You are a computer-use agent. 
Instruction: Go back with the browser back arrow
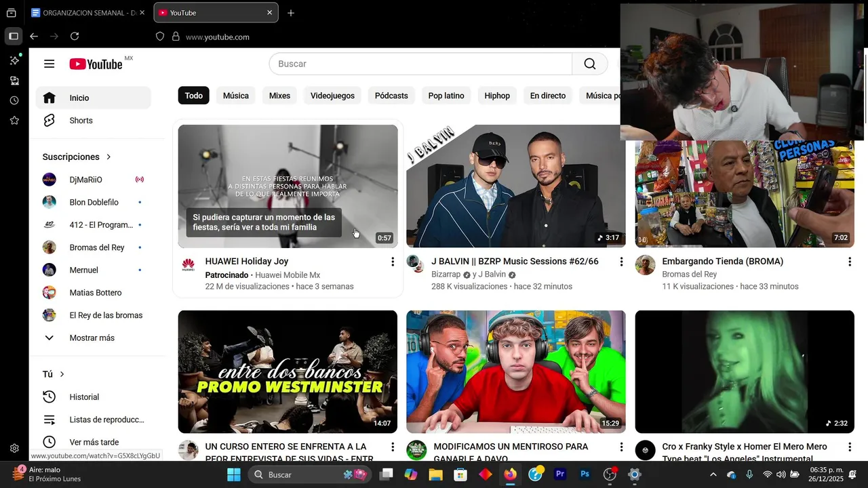click(34, 37)
